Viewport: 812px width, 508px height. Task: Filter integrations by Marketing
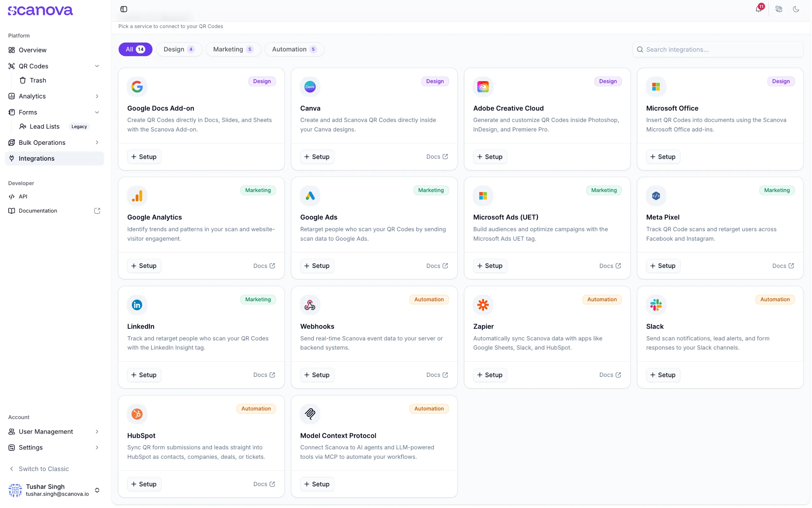pos(233,50)
